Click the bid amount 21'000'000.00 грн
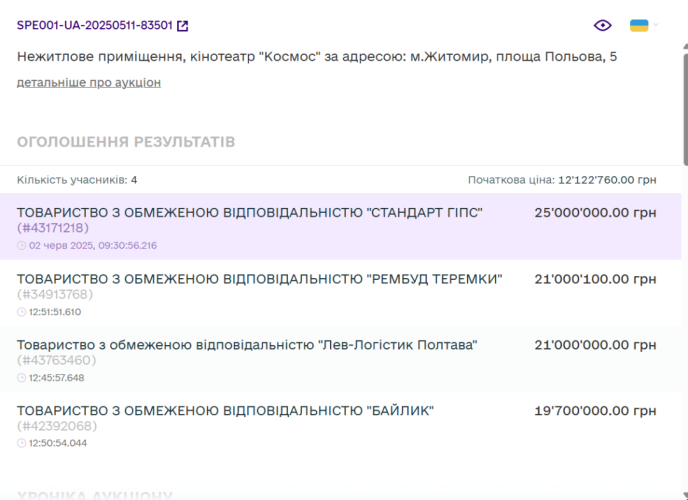The width and height of the screenshot is (688, 500). click(595, 345)
